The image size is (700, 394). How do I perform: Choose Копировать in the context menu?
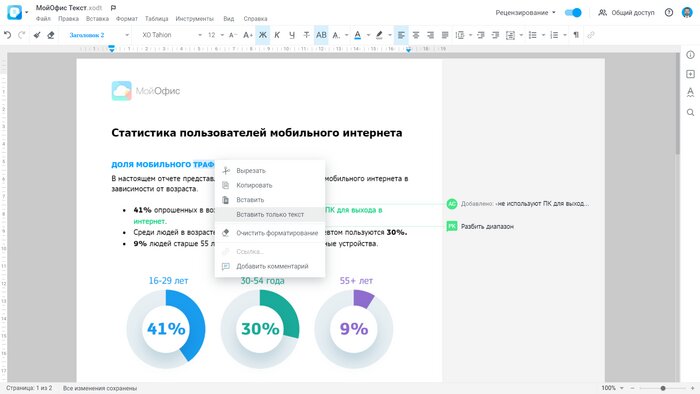pyautogui.click(x=270, y=185)
